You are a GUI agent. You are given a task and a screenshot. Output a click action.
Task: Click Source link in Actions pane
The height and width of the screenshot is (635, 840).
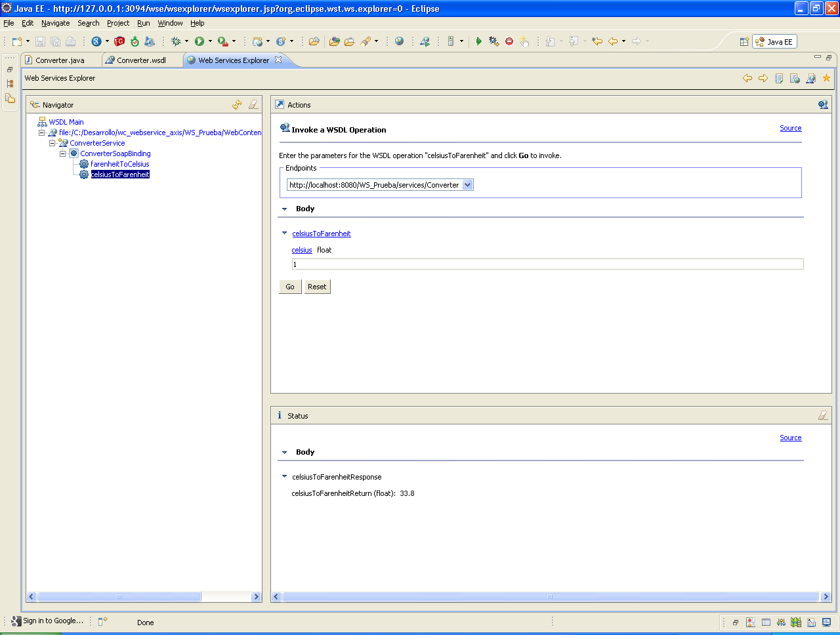pos(790,129)
